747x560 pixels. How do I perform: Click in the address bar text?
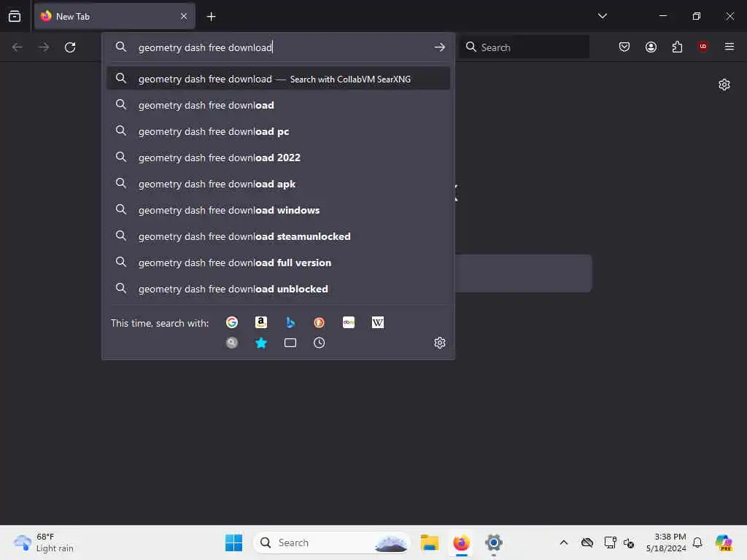205,47
